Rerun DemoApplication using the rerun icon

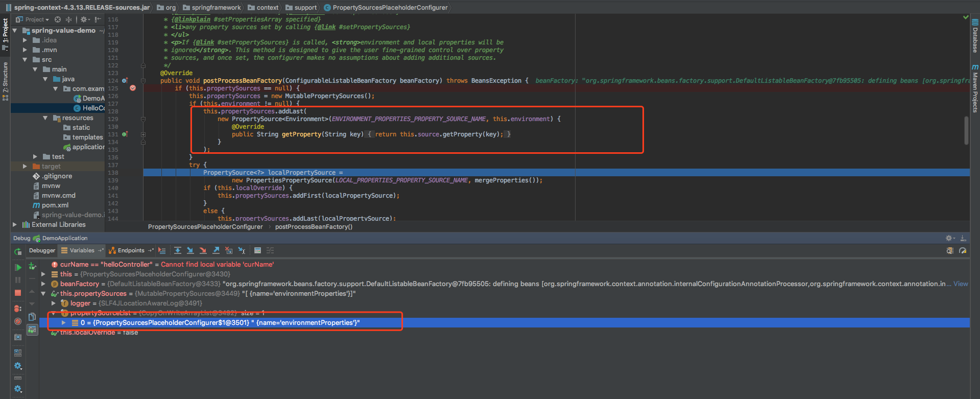(18, 251)
